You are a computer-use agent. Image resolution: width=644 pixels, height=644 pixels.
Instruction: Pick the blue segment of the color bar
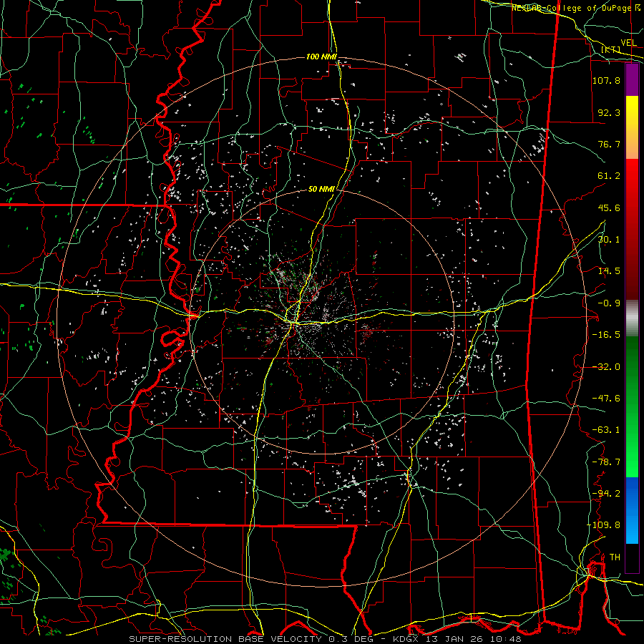coord(632,510)
